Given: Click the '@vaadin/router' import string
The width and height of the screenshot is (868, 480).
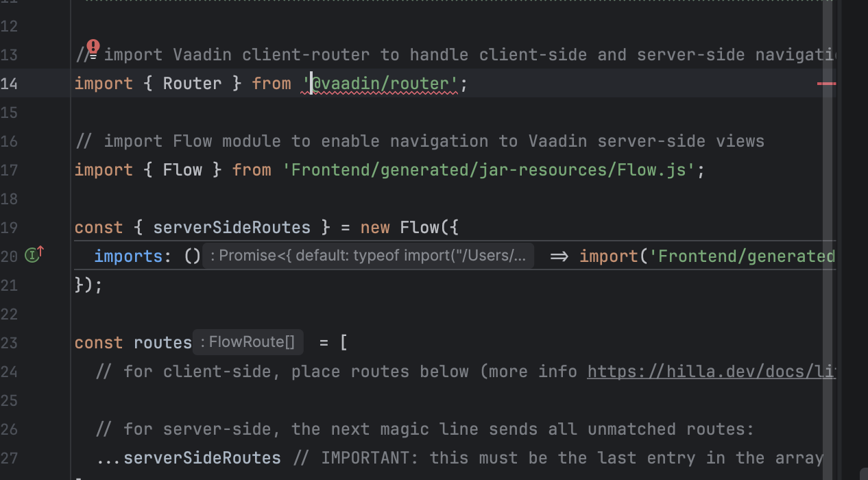Looking at the screenshot, I should click(x=381, y=84).
